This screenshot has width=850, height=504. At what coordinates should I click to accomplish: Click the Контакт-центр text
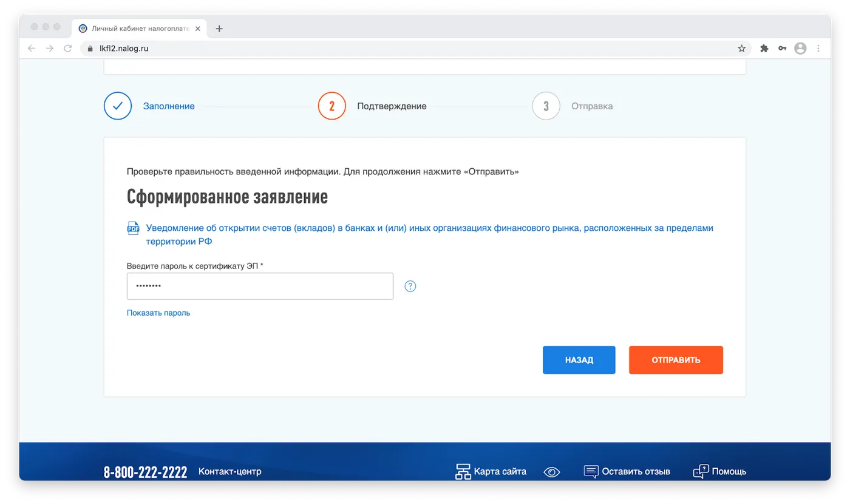[230, 472]
